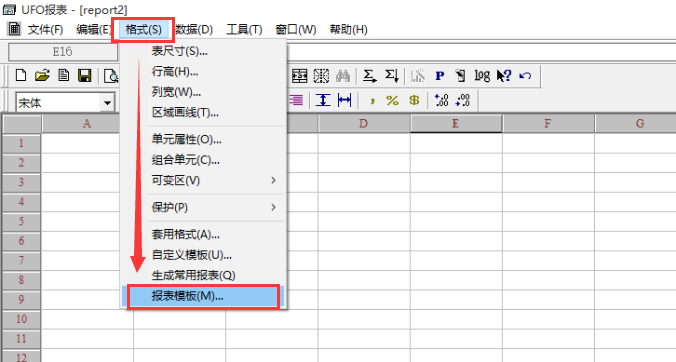Viewport: 676px width, 362px height.
Task: Click the undo arrow icon
Action: (x=525, y=76)
